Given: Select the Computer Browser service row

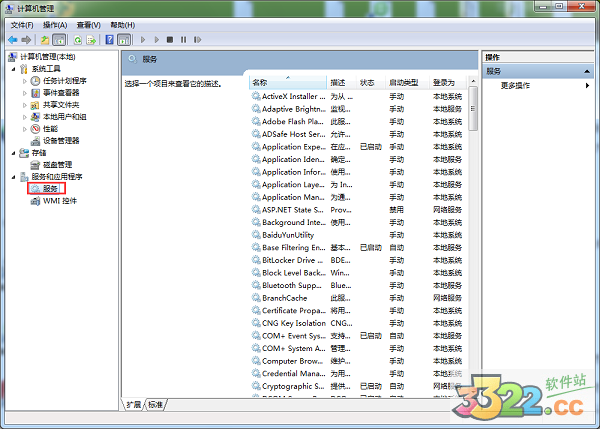Looking at the screenshot, I should [x=358, y=361].
